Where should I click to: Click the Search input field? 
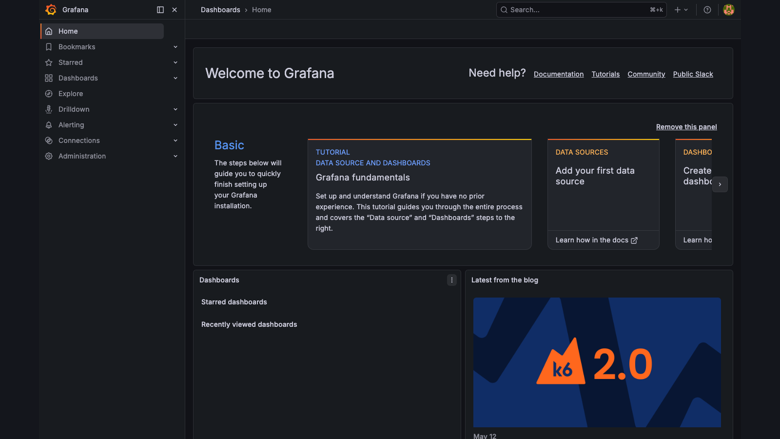[581, 9]
